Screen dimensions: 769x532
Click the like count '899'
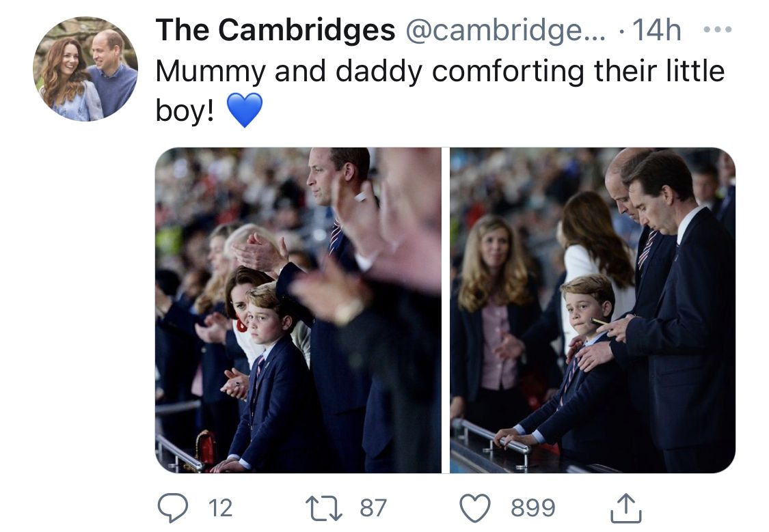coord(533,507)
